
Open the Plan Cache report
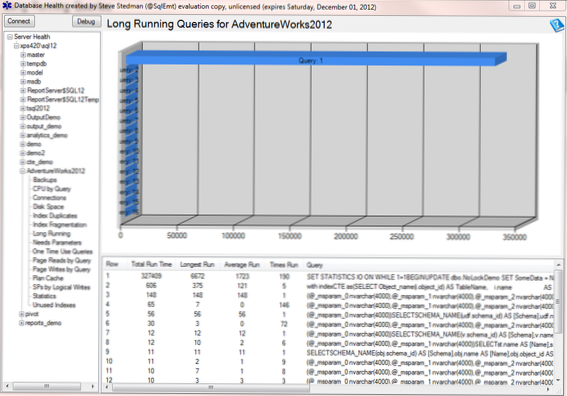48,278
